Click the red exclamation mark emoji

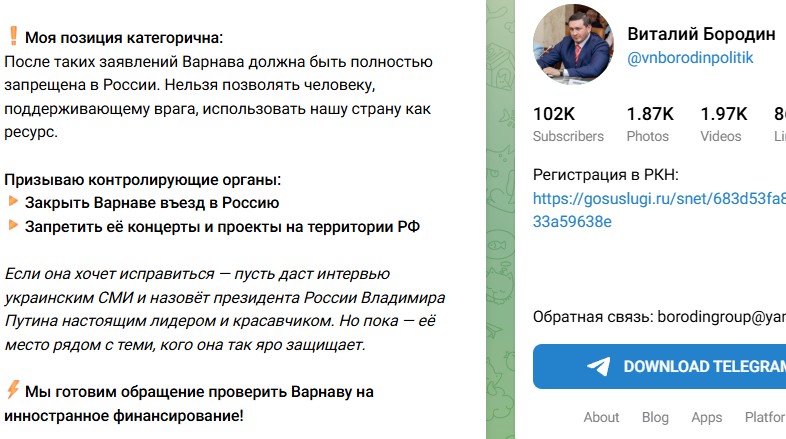(13, 38)
